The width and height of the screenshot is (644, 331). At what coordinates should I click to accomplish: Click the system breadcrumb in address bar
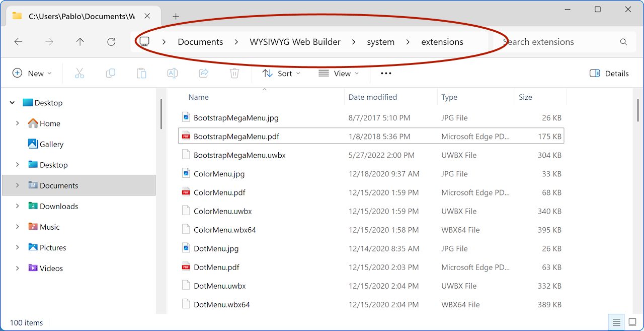380,42
